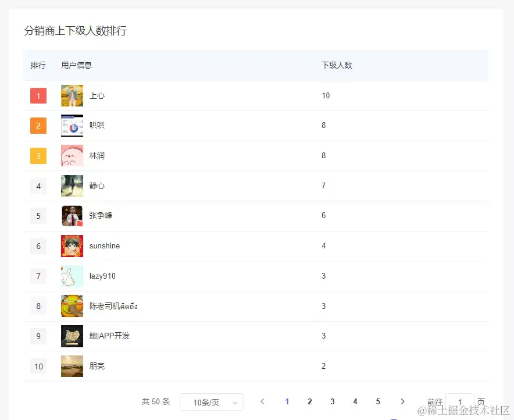Jump to pagination page 2
This screenshot has height=420, width=514.
click(x=310, y=401)
